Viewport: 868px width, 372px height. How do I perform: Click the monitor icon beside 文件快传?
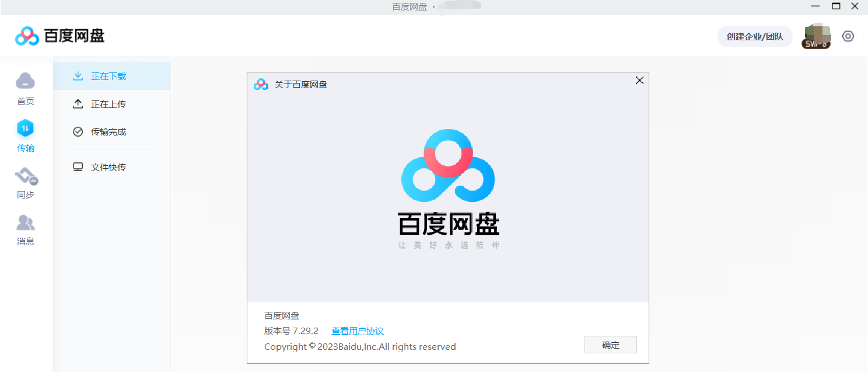(78, 167)
